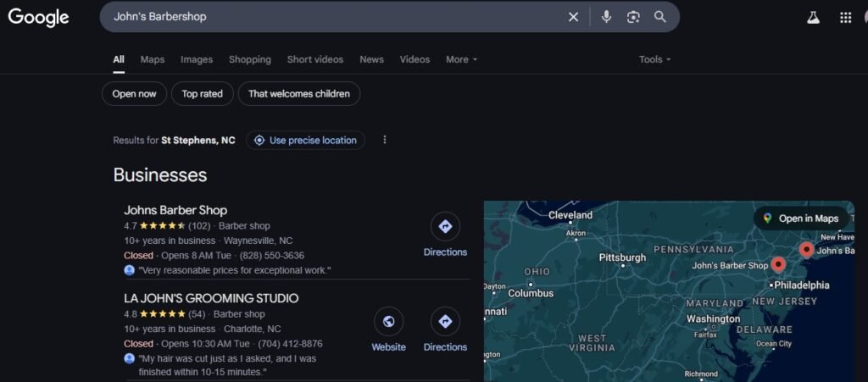
Task: Click reviewer avatar beside 'Very reasonable prices'
Action: tap(129, 270)
